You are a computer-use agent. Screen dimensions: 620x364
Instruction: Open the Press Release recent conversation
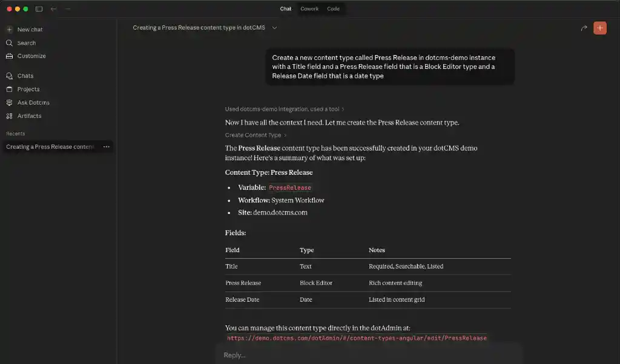coord(50,147)
